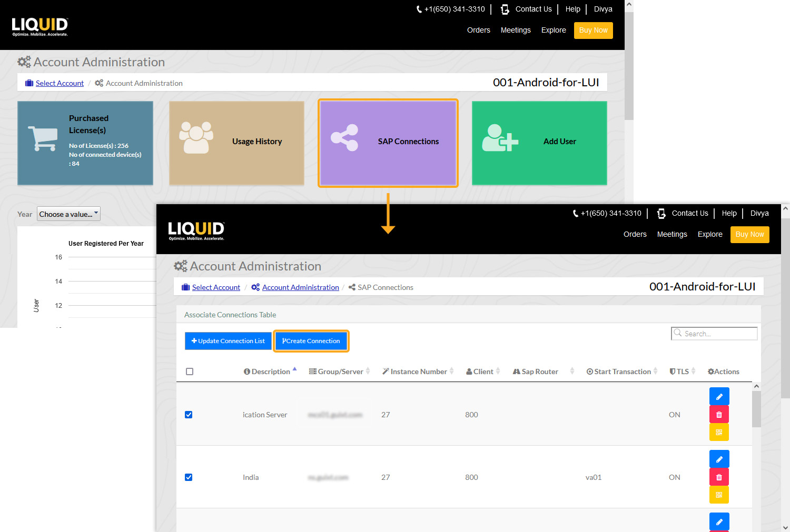Click back window vertical scrollbar

(629, 66)
